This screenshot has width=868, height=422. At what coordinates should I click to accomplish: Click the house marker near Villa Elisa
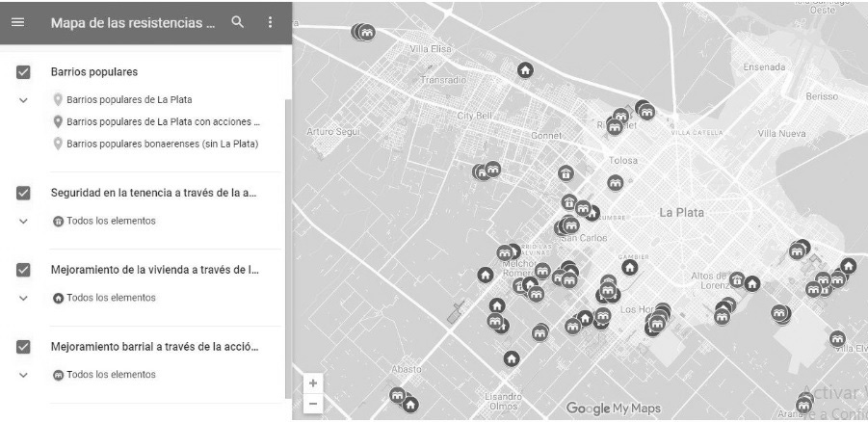525,70
